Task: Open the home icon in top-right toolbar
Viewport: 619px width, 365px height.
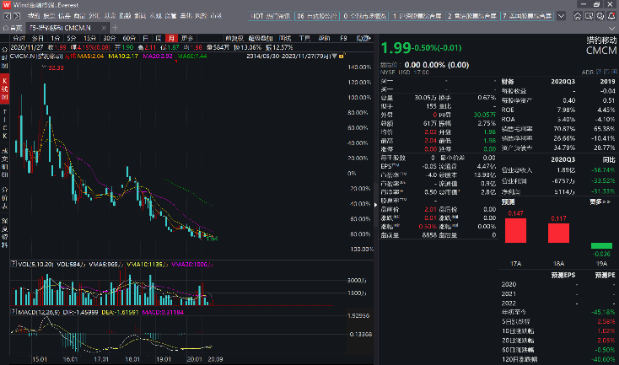Action: pos(578,16)
